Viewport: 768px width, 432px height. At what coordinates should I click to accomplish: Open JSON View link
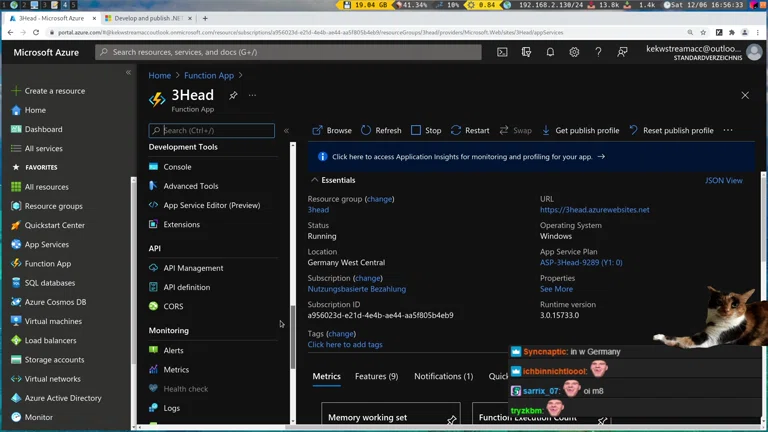[x=723, y=181]
